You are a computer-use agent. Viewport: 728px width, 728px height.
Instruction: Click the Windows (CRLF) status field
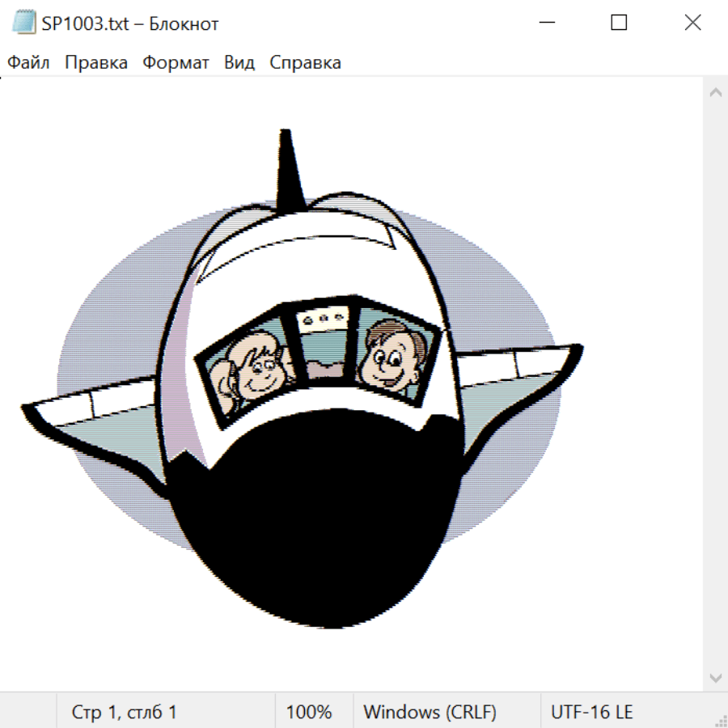430,713
